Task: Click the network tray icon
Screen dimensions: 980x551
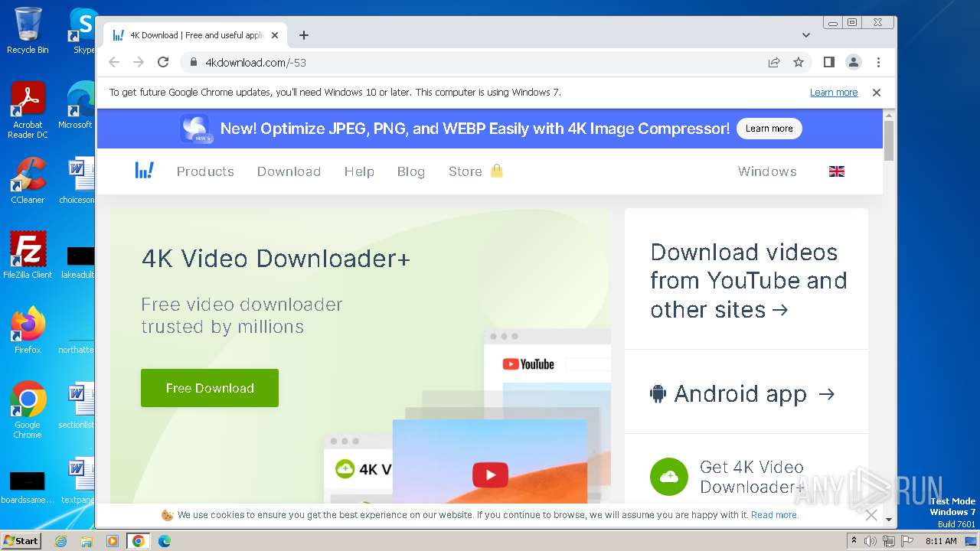Action: [x=888, y=541]
